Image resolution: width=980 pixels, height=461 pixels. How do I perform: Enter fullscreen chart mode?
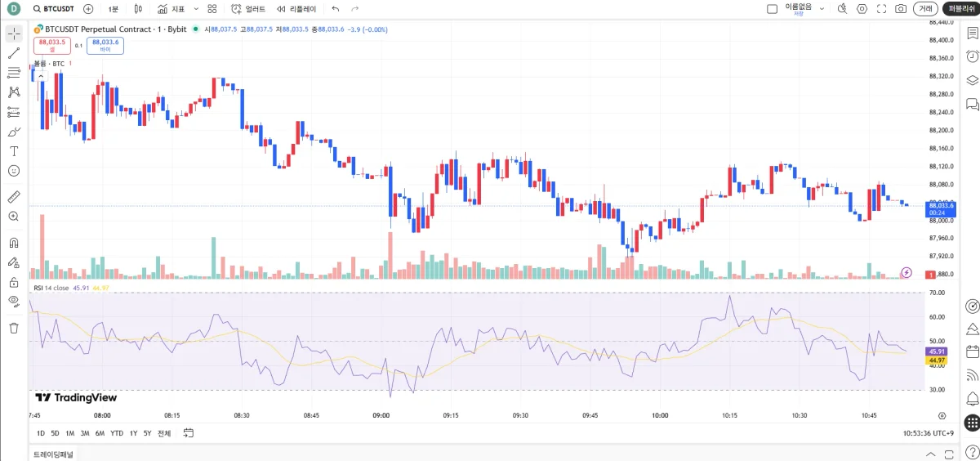(881, 8)
